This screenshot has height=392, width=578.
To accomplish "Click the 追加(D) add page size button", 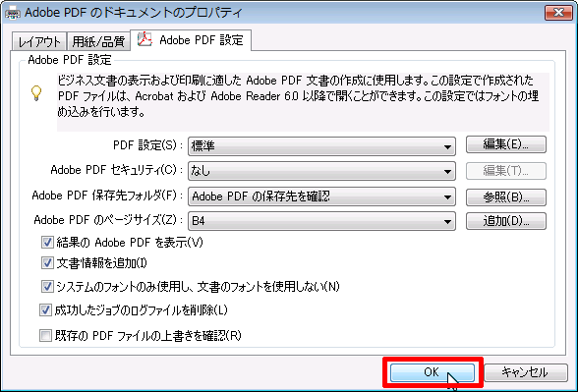I will (x=505, y=221).
